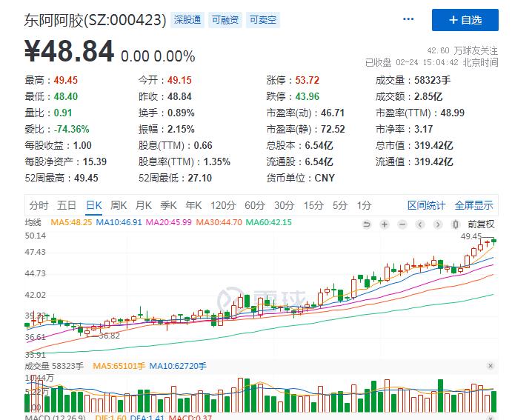The image size is (512, 420).
Task: Click the MA20:45.99 legend label
Action: [x=169, y=222]
